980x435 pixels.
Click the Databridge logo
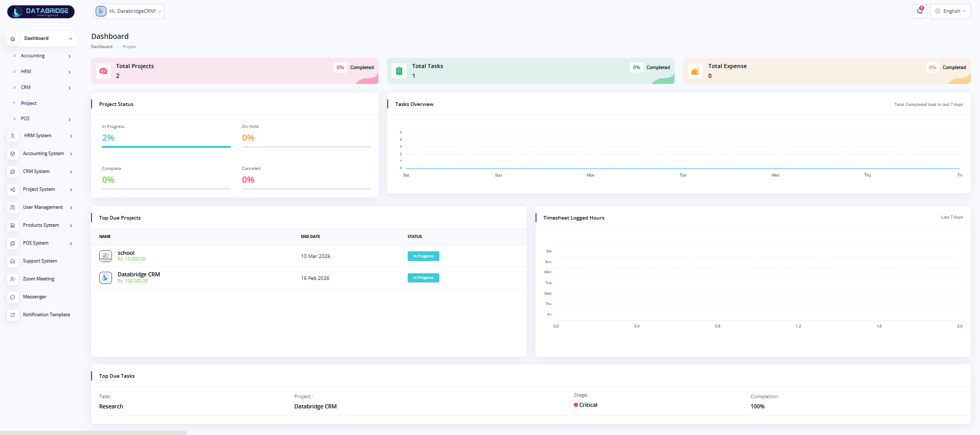41,12
